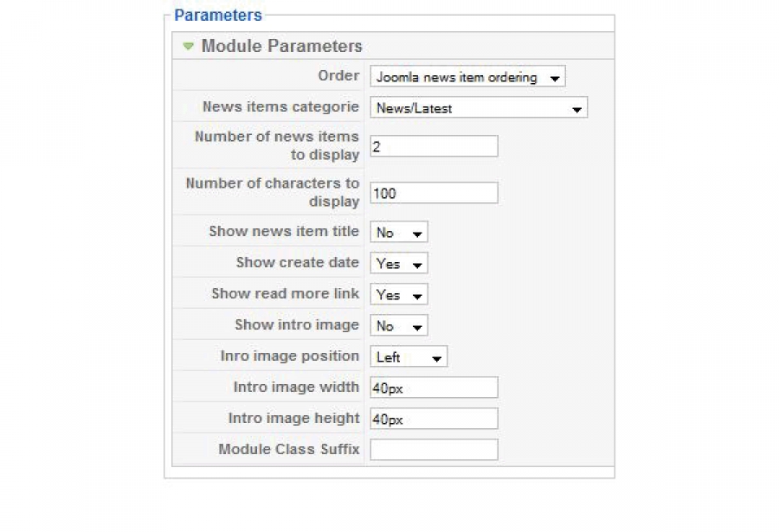Open the Order dropdown
The image size is (779, 532).
tap(467, 77)
